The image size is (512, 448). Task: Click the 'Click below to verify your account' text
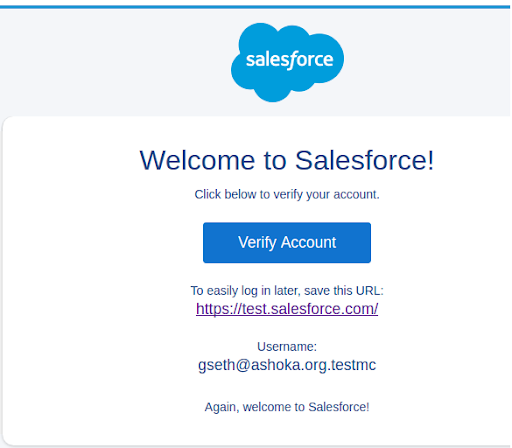point(287,194)
